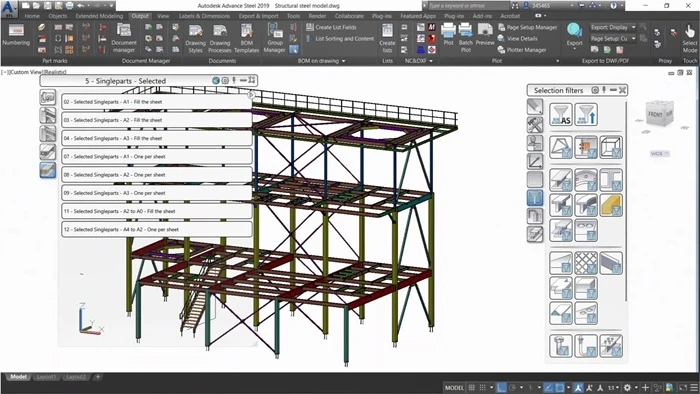Image resolution: width=700 pixels, height=394 pixels.
Task: Open the Export & Import ribbon tab
Action: pyautogui.click(x=258, y=16)
